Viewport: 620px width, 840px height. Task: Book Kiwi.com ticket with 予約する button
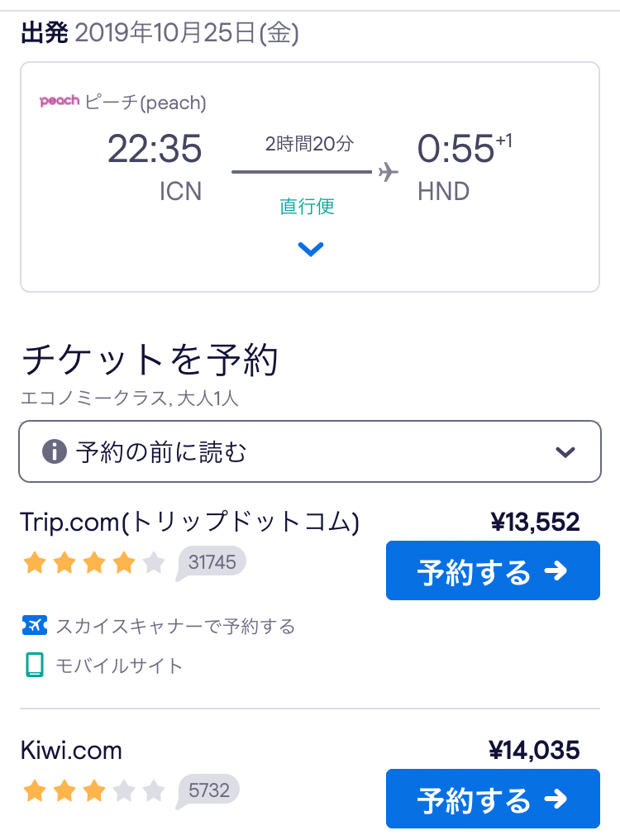493,799
